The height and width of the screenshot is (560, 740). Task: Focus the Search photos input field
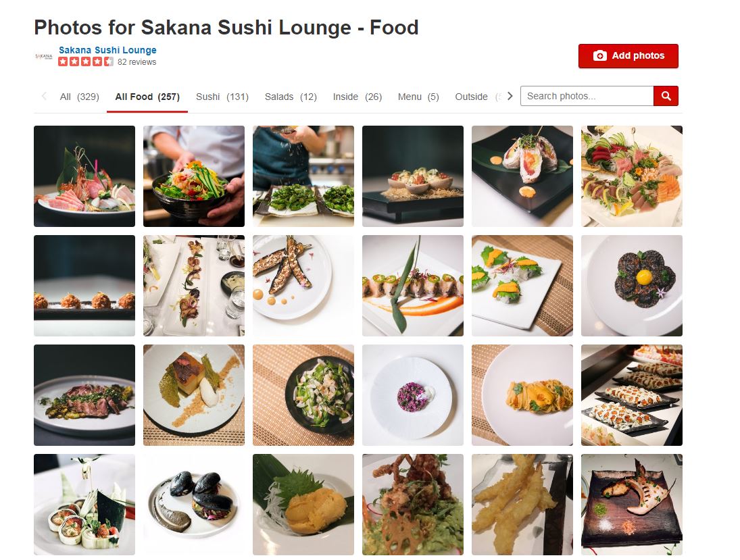pyautogui.click(x=587, y=96)
